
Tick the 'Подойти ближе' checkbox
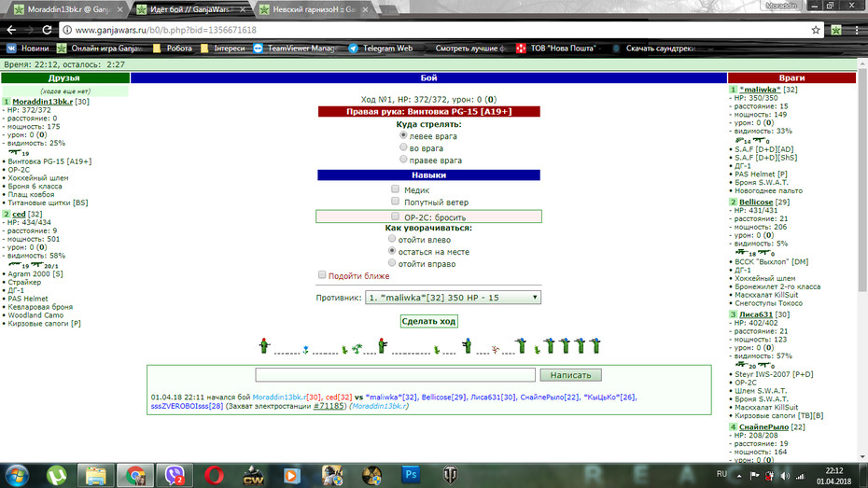(x=322, y=275)
